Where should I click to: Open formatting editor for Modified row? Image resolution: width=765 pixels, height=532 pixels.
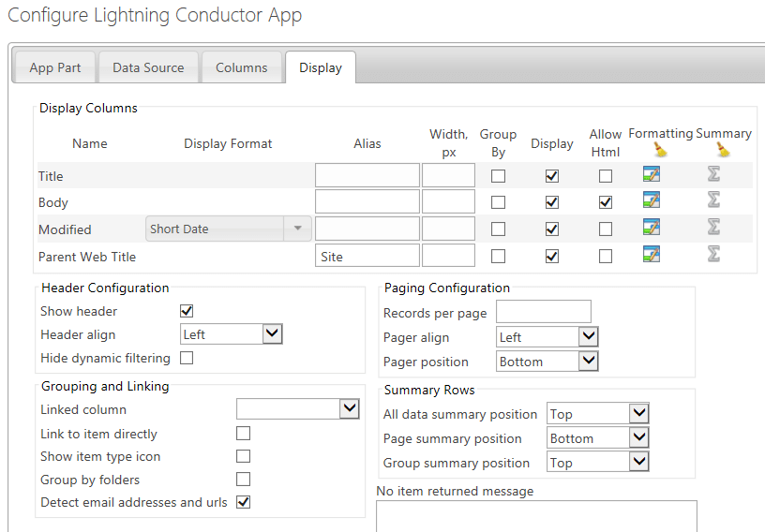coord(652,227)
